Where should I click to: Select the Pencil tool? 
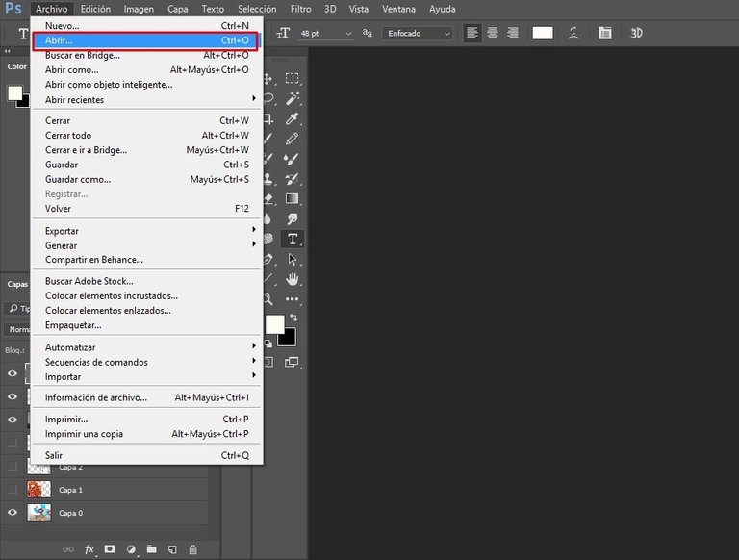292,139
